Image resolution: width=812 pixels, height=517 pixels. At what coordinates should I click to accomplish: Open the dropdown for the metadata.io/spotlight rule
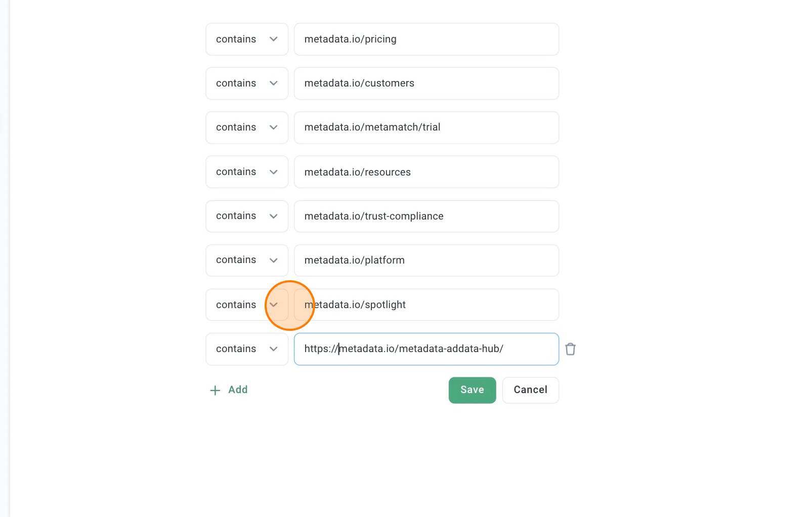click(247, 305)
